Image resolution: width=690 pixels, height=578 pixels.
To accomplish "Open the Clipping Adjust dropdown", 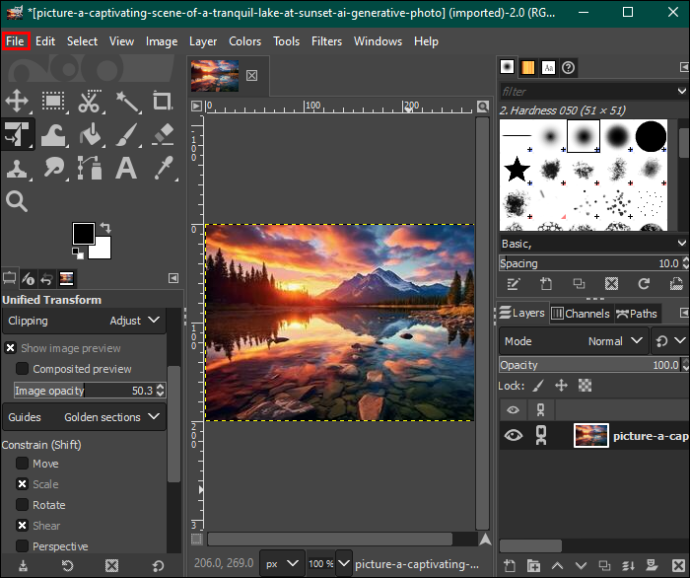I will point(84,320).
